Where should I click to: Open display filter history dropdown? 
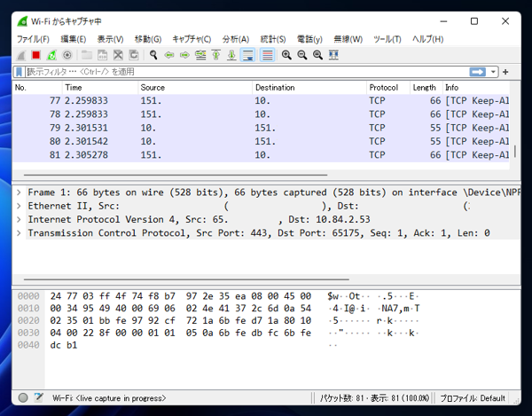(x=493, y=72)
